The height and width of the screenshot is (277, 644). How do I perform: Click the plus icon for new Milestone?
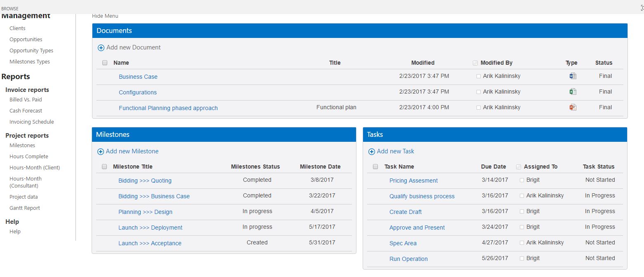101,152
